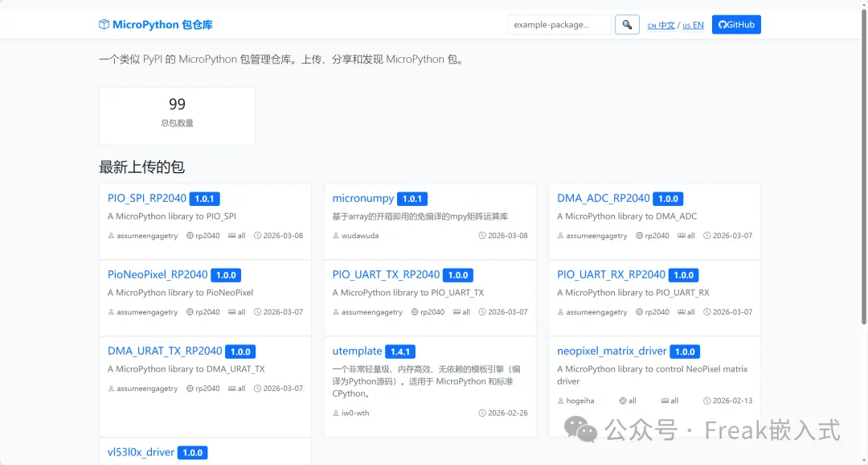Click the author icon beside hogeiha
868x465 pixels.
[x=560, y=401]
